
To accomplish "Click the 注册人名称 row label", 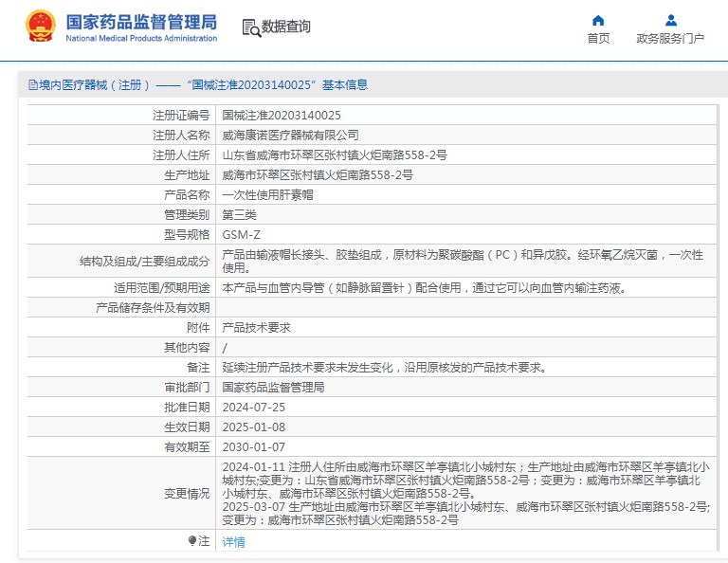I will pyautogui.click(x=181, y=136).
